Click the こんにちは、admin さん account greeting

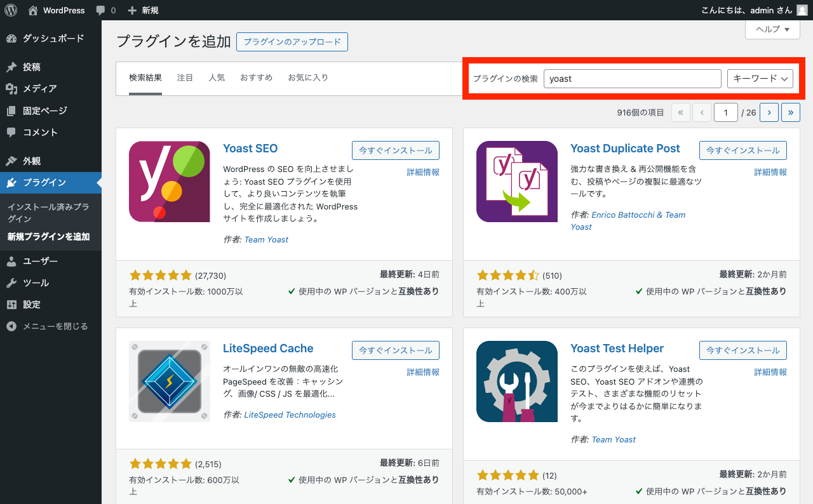pyautogui.click(x=747, y=10)
